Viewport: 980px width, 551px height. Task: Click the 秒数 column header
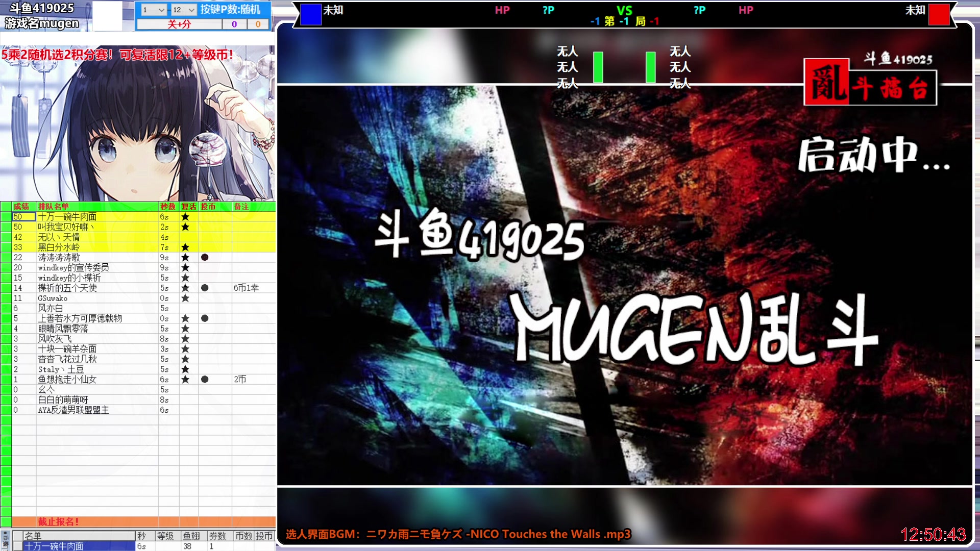[x=168, y=207]
